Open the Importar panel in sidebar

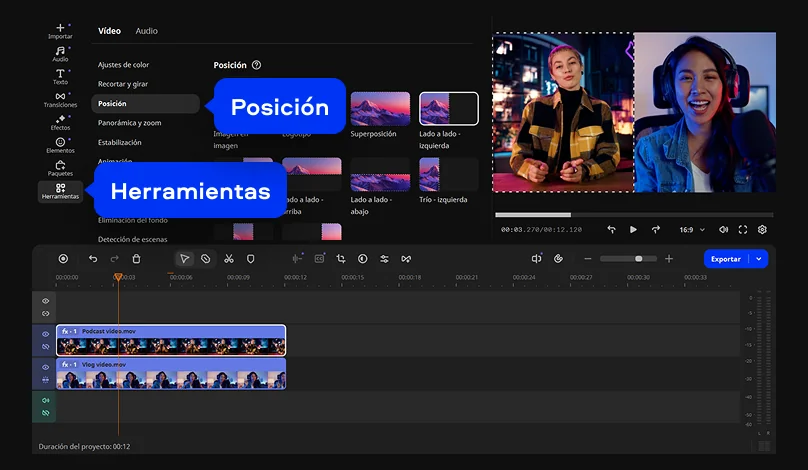point(60,30)
